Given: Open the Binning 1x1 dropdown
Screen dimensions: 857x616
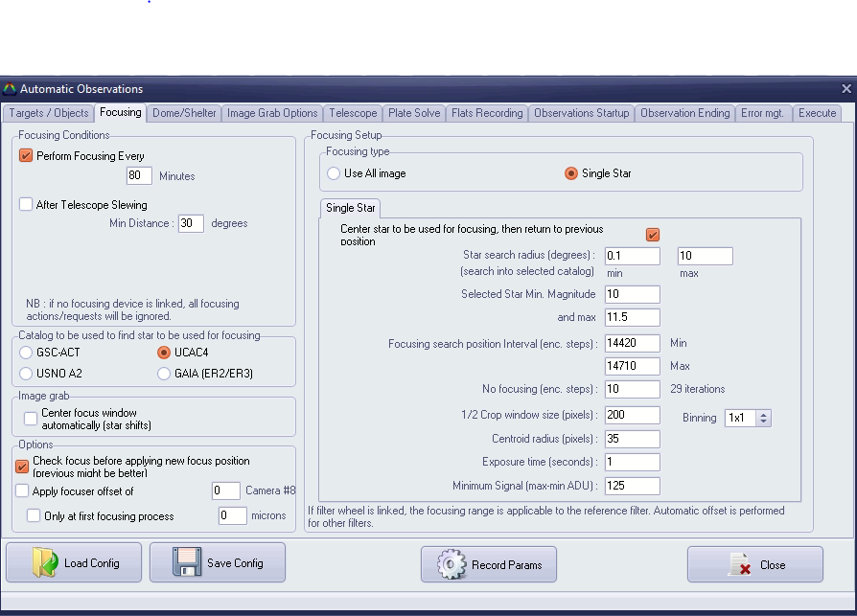Looking at the screenshot, I should point(763,418).
